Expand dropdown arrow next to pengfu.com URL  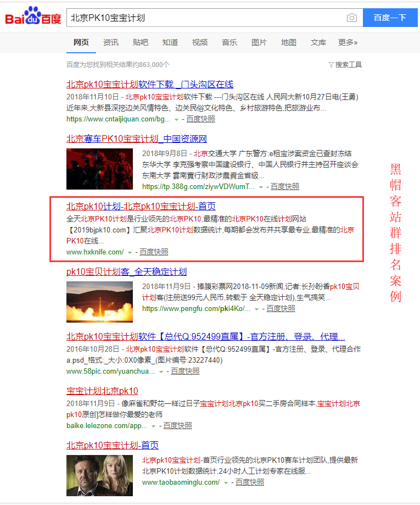click(256, 309)
